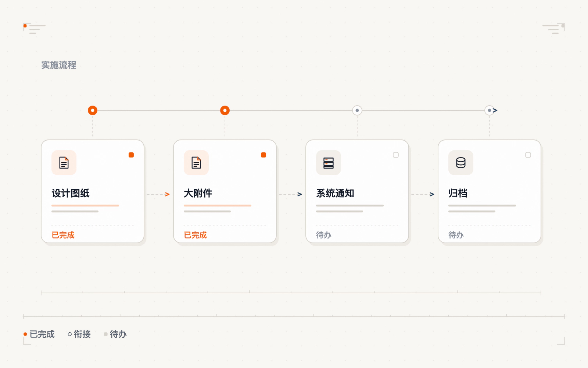This screenshot has height=368, width=588.
Task: Check the empty box on 系统通知 card
Action: click(x=396, y=155)
